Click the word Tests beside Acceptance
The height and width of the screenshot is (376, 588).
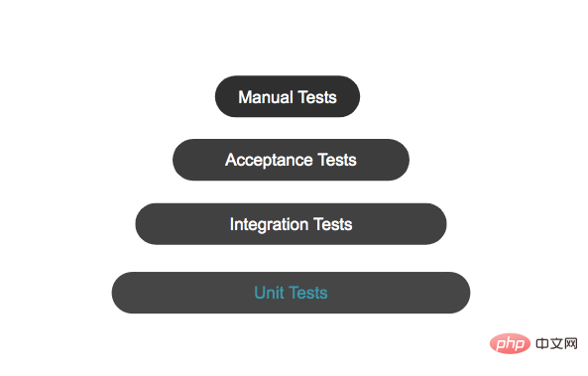pyautogui.click(x=337, y=160)
